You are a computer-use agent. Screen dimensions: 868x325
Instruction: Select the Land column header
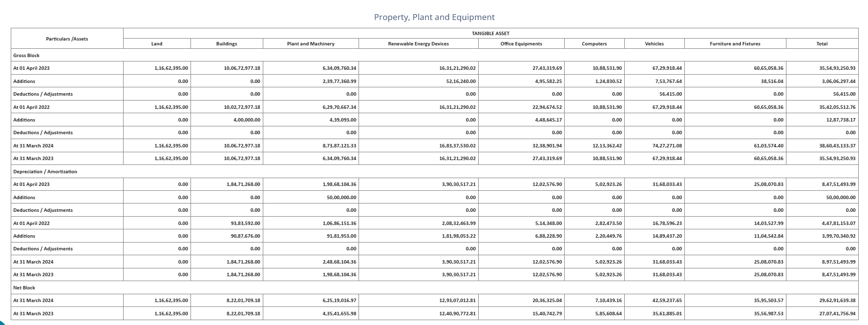[x=157, y=44]
